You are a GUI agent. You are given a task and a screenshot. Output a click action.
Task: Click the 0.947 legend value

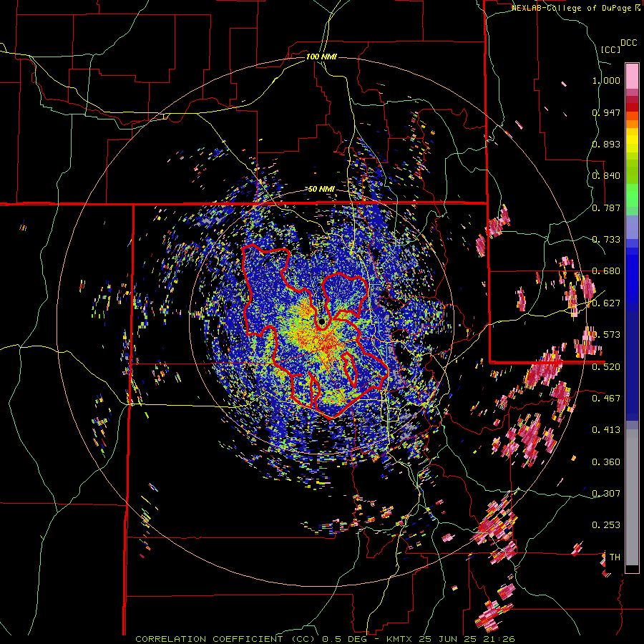point(606,112)
